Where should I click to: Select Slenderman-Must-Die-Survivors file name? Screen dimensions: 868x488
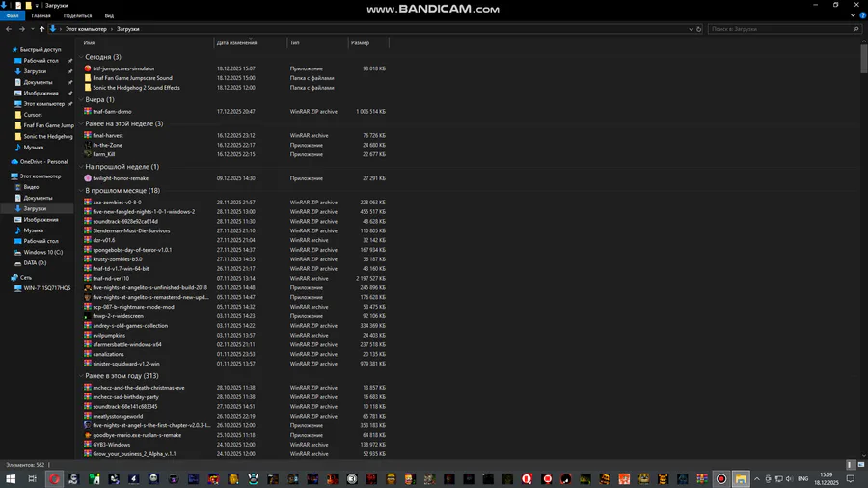pos(132,230)
